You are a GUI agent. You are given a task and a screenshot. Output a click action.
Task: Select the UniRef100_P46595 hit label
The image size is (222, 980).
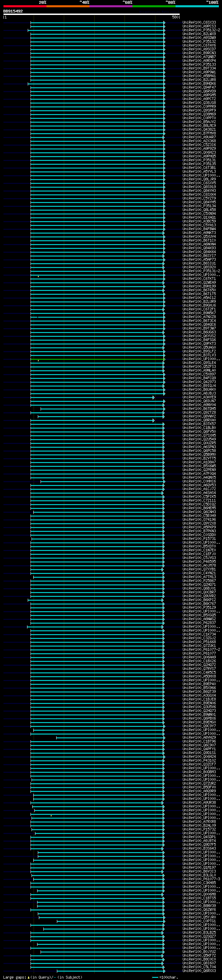[199, 561]
